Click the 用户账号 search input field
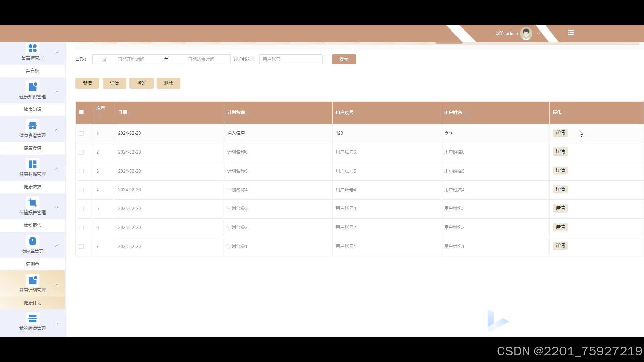 [290, 59]
